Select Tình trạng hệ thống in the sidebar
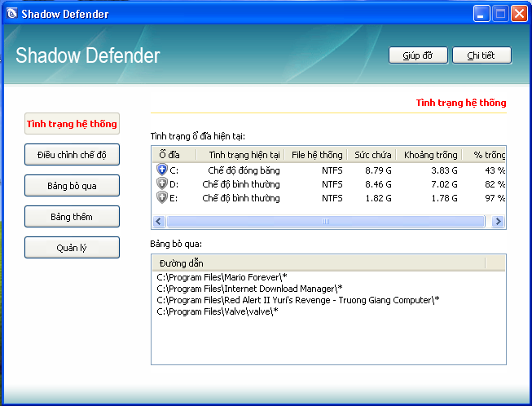 tap(72, 124)
